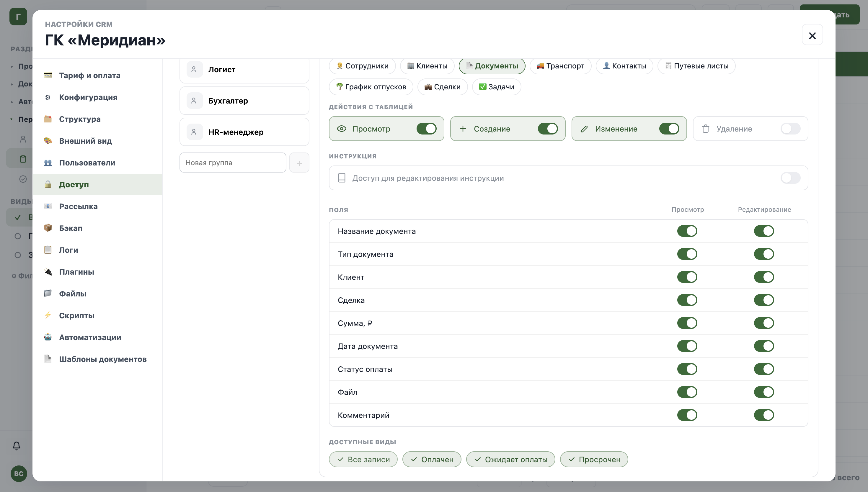Select the Бухгалтер access group
The image size is (868, 492).
pyautogui.click(x=244, y=101)
